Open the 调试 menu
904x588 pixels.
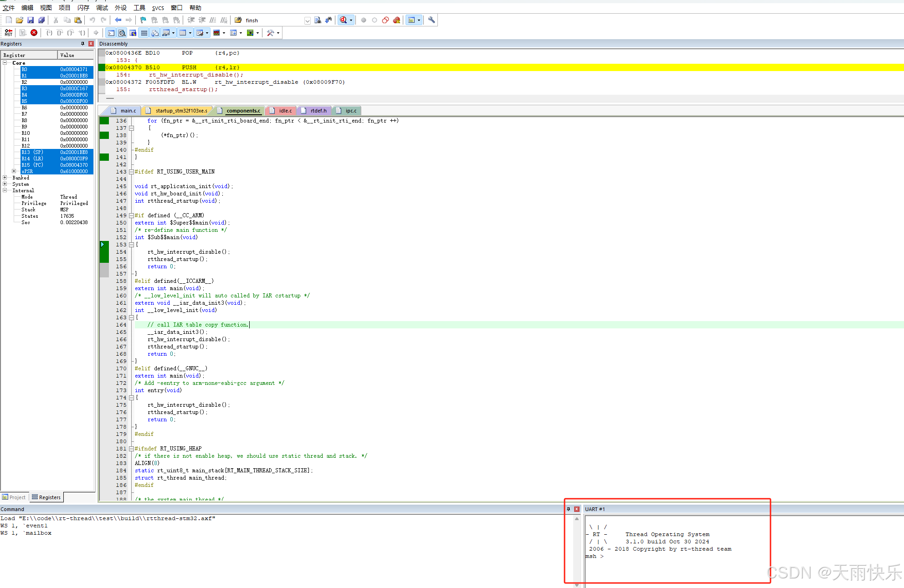(x=102, y=8)
